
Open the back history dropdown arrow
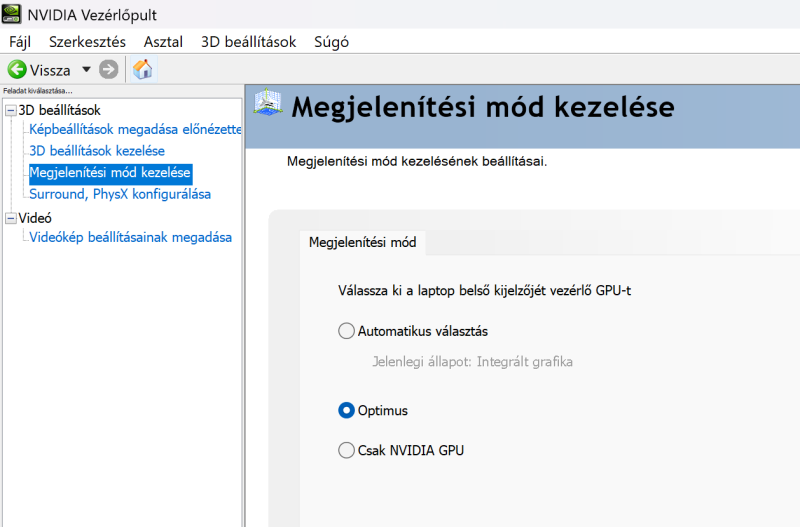pyautogui.click(x=86, y=70)
